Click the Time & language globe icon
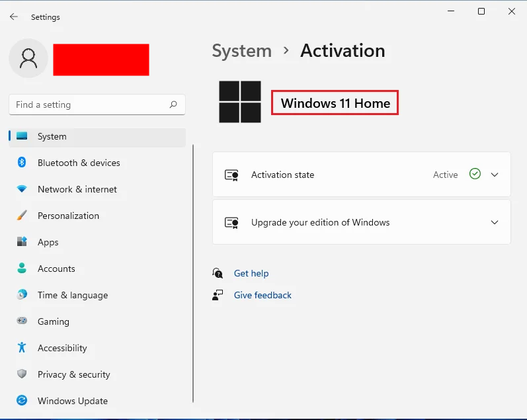Viewport: 527px width, 420px height. [x=22, y=294]
